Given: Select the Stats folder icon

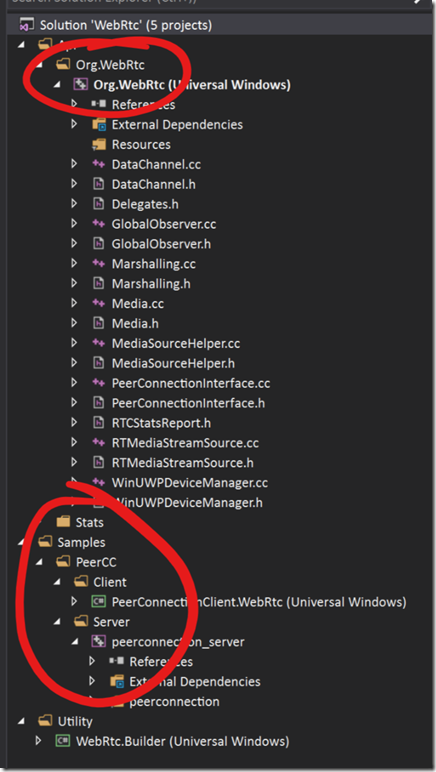Looking at the screenshot, I should 63,521.
